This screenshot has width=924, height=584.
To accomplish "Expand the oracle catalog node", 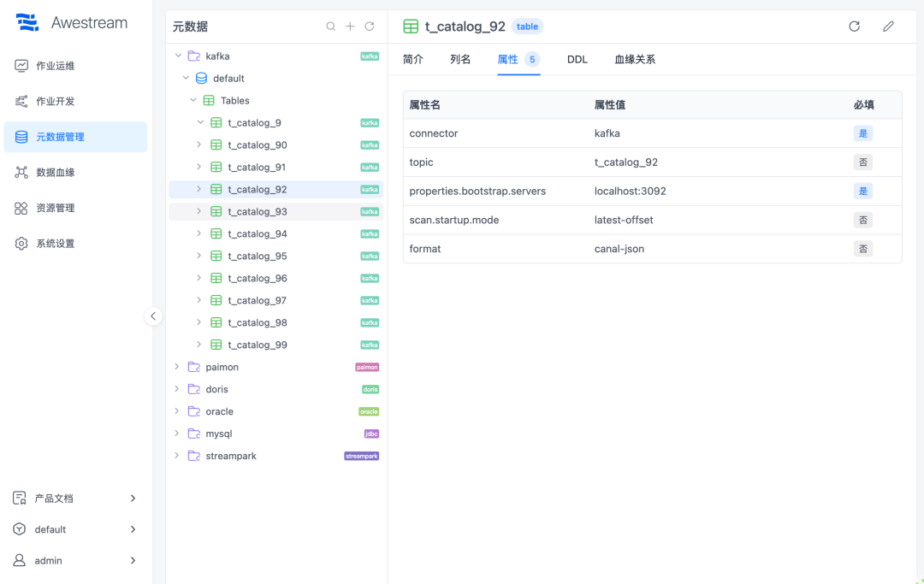I will click(177, 411).
